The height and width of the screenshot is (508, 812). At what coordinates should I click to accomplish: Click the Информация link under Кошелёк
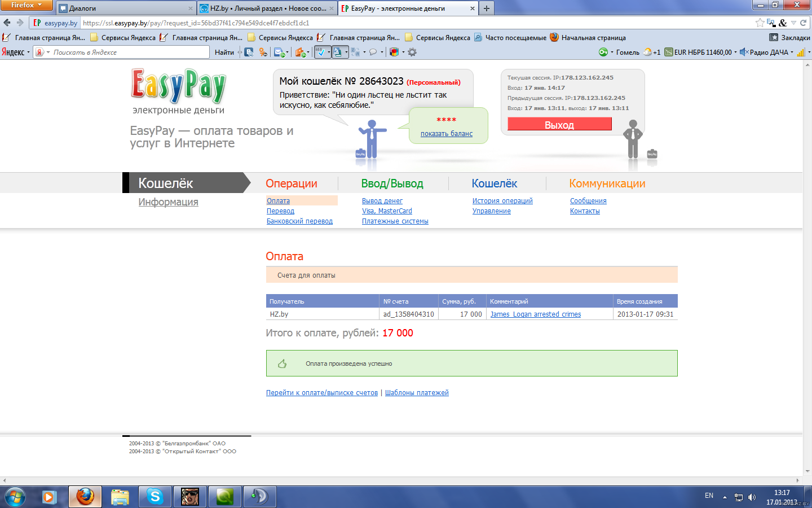[x=168, y=202]
